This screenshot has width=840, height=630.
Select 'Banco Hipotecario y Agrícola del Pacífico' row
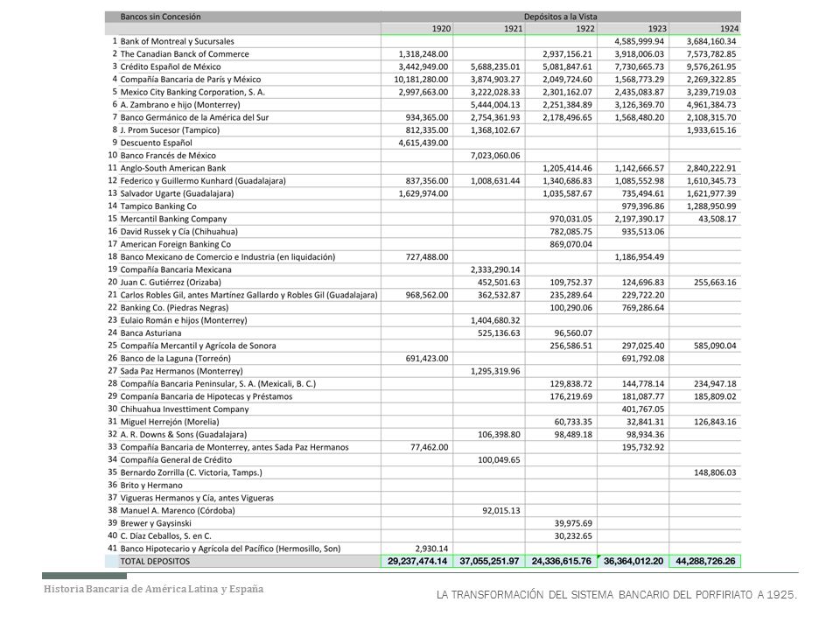pos(230,549)
